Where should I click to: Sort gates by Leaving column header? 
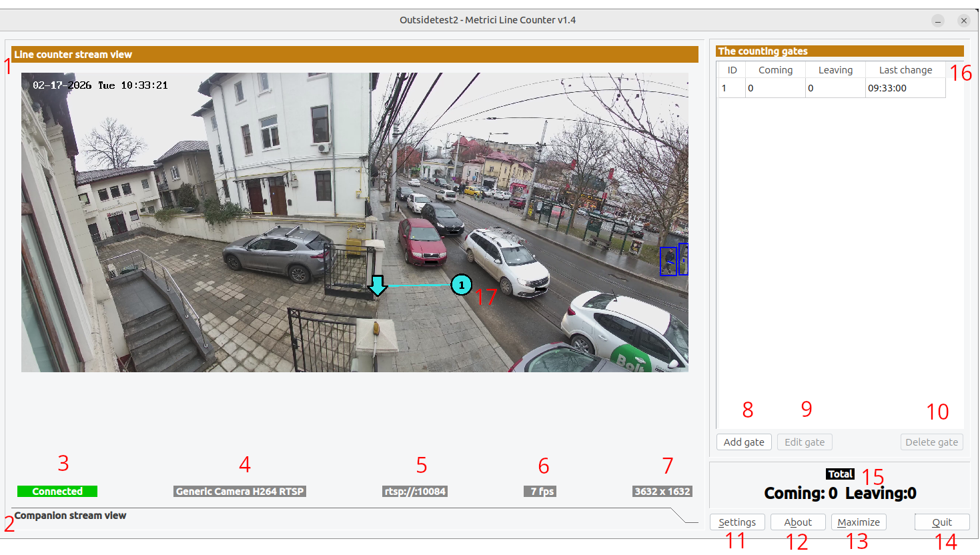pyautogui.click(x=835, y=70)
